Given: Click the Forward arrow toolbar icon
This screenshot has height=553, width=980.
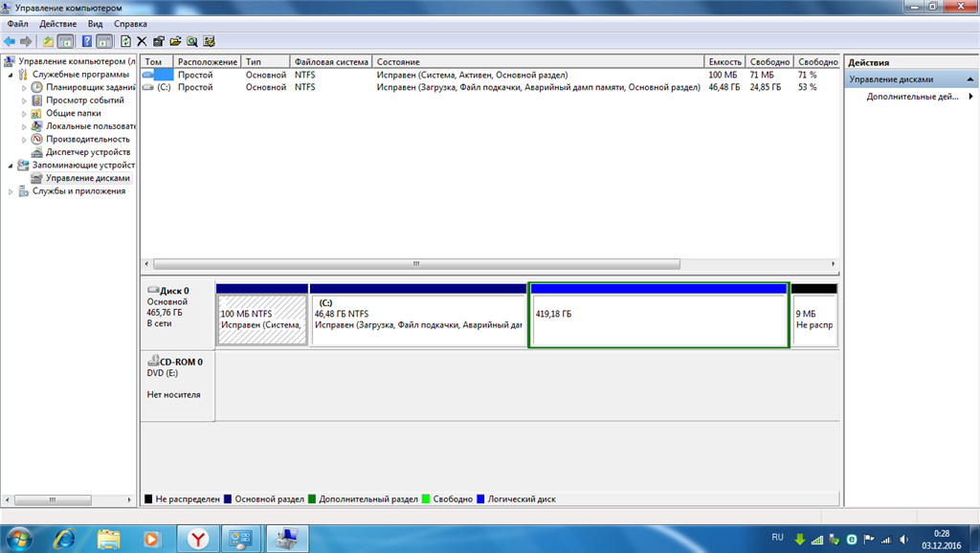Looking at the screenshot, I should pyautogui.click(x=26, y=42).
